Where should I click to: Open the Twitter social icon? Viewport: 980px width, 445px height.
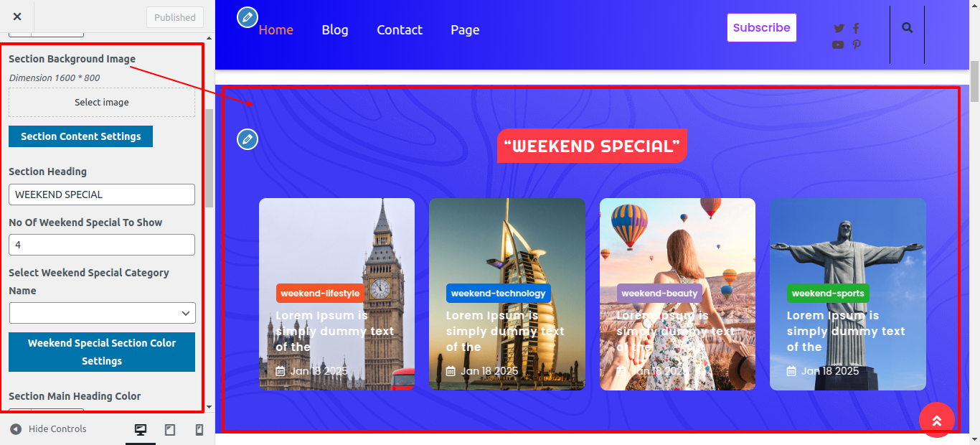pyautogui.click(x=839, y=29)
